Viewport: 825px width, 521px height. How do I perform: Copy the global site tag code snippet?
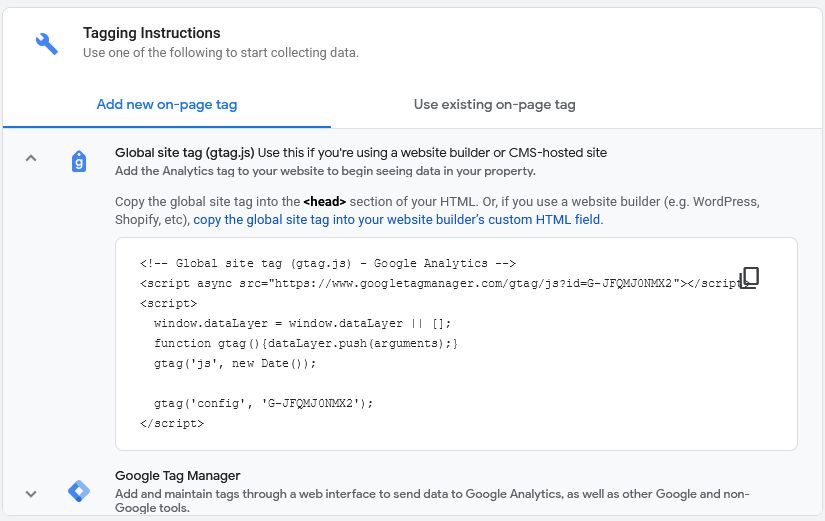click(749, 277)
